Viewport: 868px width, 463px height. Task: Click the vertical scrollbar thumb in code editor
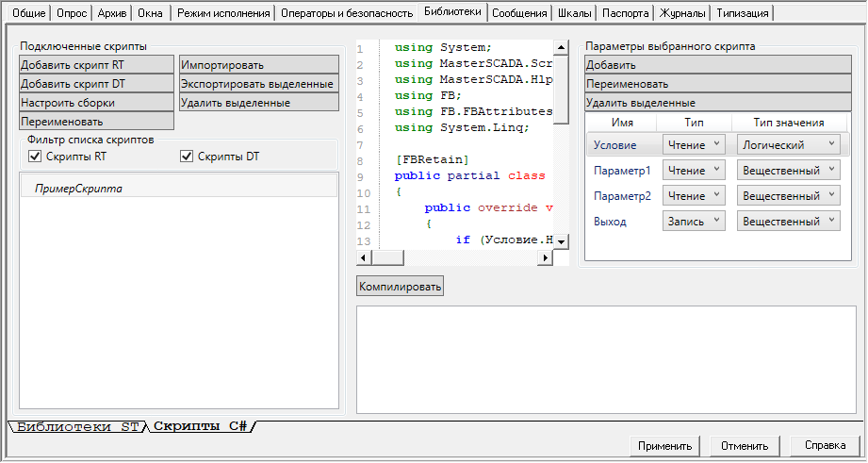click(561, 90)
